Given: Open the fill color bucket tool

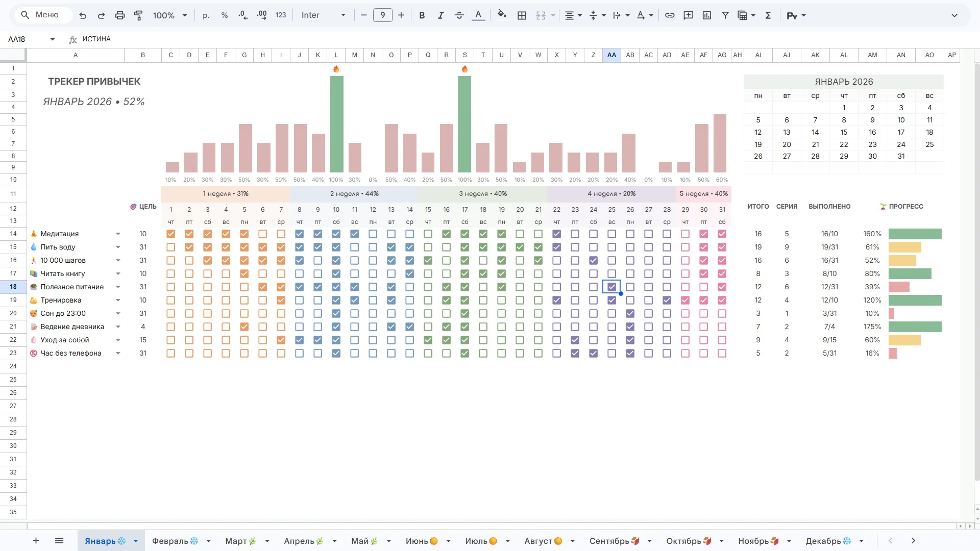Looking at the screenshot, I should pos(502,15).
